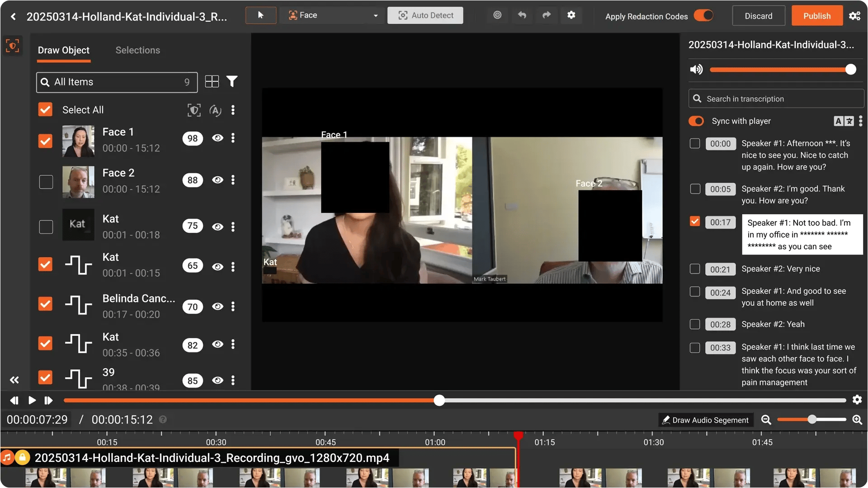Check the Face 2 checkbox
The image size is (868, 488).
point(46,182)
